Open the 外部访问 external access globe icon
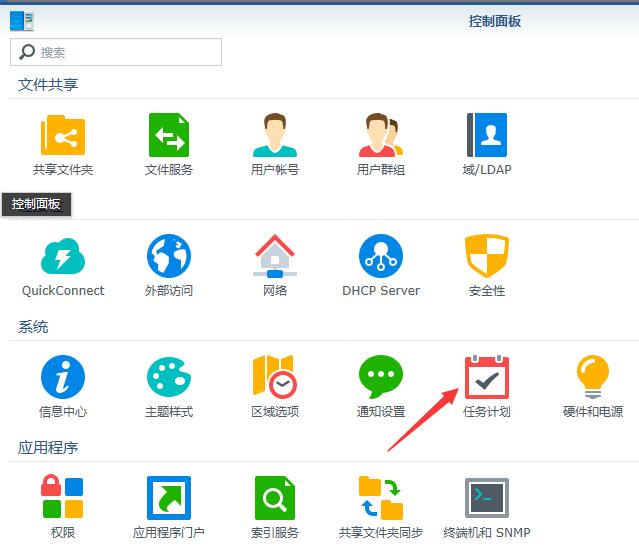This screenshot has width=639, height=550. tap(169, 256)
